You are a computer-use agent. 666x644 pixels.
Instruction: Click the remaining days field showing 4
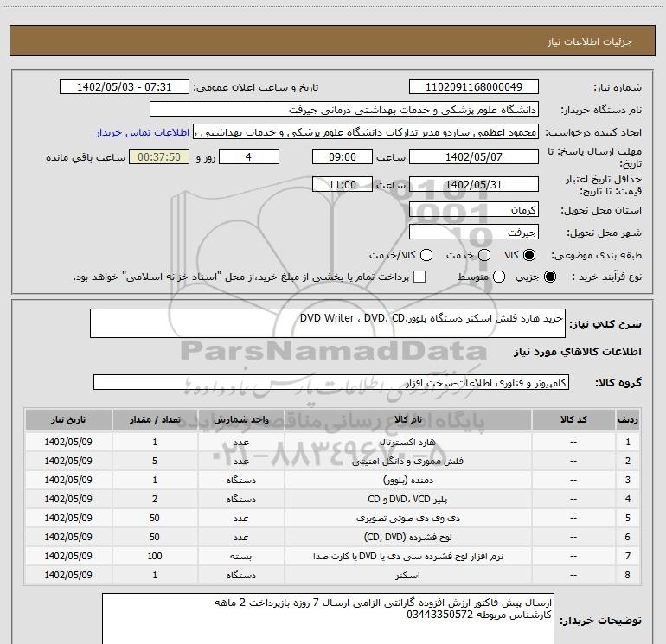(x=248, y=156)
